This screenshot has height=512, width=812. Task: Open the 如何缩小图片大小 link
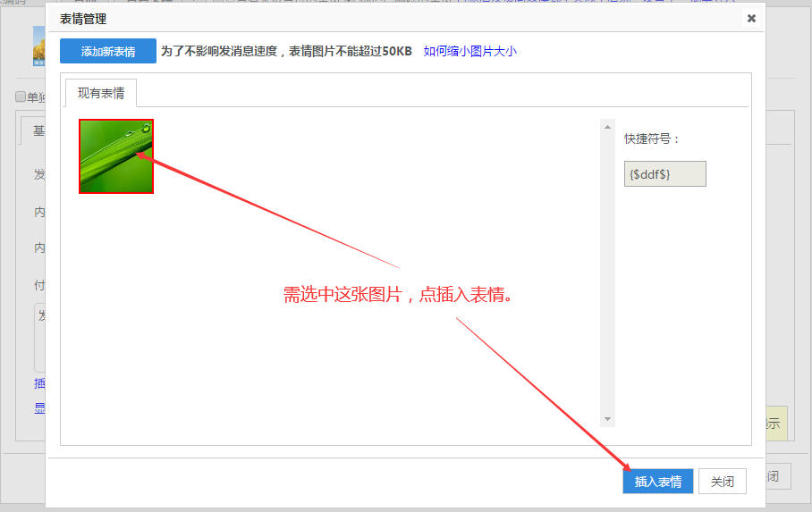pos(469,51)
